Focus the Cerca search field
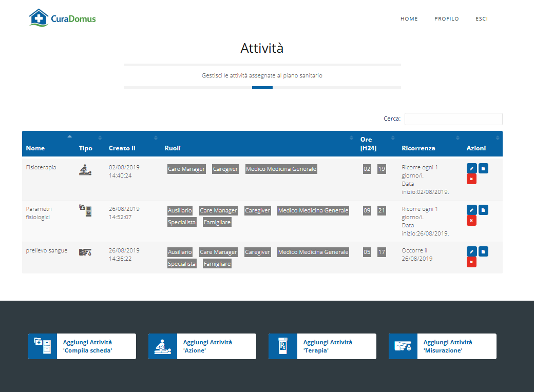 pyautogui.click(x=453, y=119)
